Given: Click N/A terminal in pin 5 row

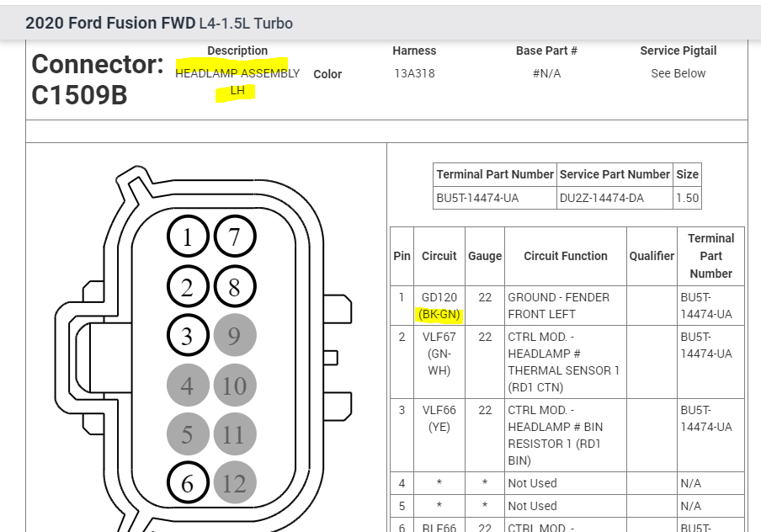Looking at the screenshot, I should [690, 506].
